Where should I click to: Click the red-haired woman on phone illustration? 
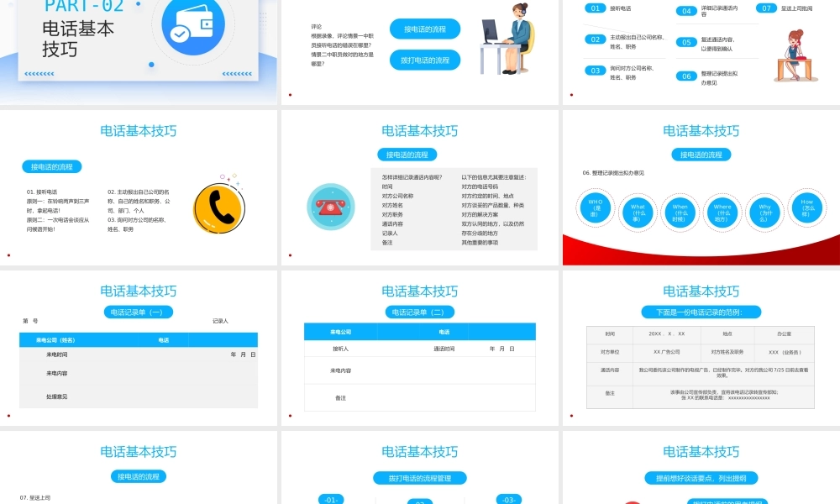pyautogui.click(x=795, y=55)
